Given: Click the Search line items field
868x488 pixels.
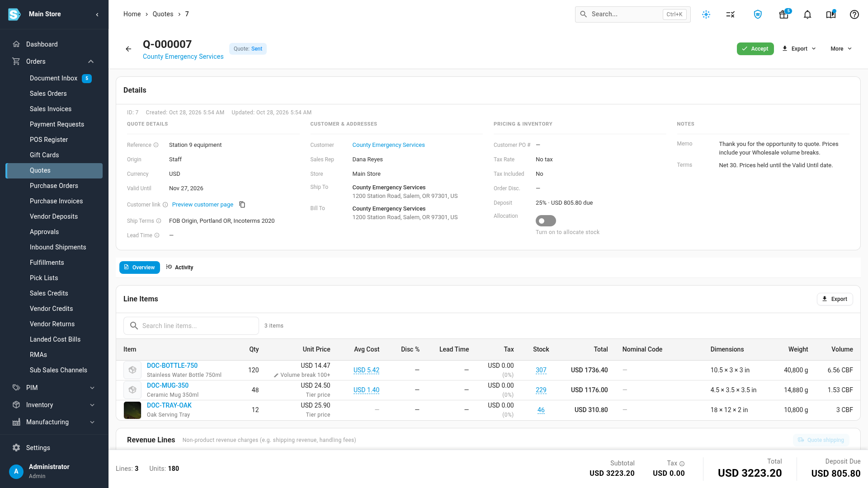Looking at the screenshot, I should [x=191, y=326].
